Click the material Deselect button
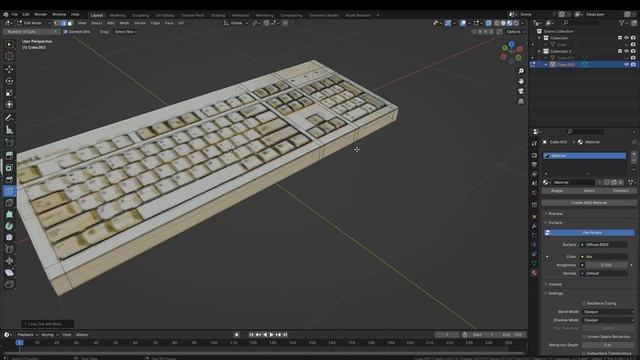Image resolution: width=640 pixels, height=360 pixels. [x=620, y=191]
